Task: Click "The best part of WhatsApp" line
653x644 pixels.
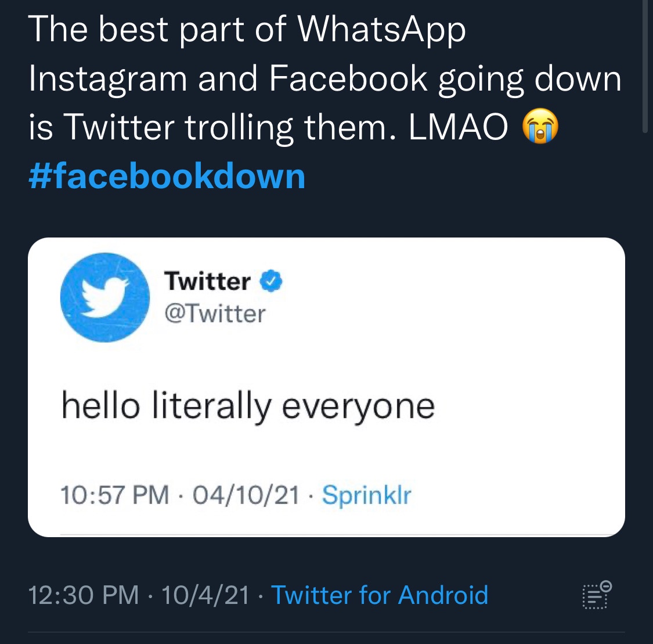Action: point(247,30)
